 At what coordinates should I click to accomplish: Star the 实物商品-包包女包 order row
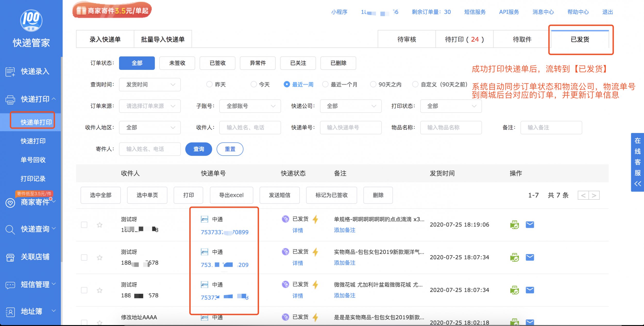[x=99, y=257]
